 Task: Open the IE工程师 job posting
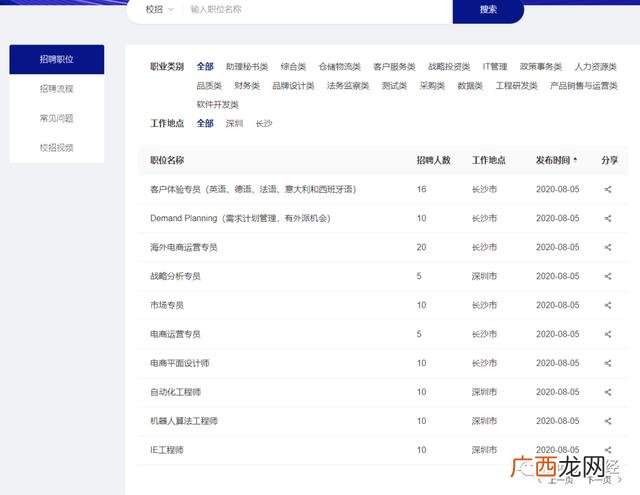click(x=167, y=450)
